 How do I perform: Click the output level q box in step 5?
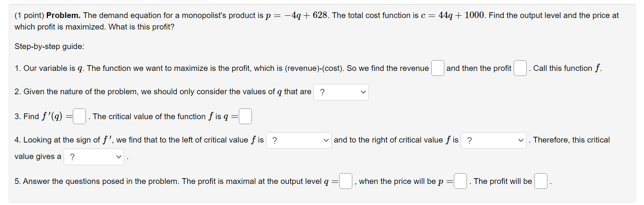pos(346,181)
